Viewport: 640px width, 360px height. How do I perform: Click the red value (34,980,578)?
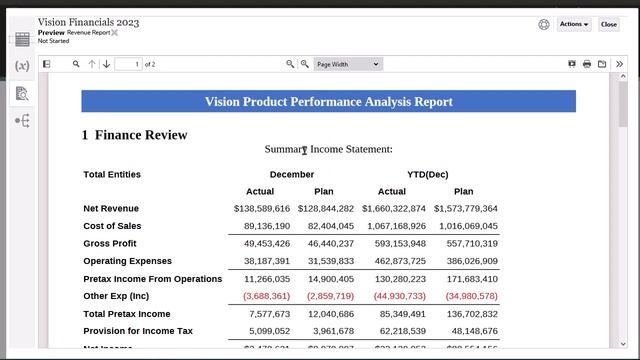pos(471,296)
